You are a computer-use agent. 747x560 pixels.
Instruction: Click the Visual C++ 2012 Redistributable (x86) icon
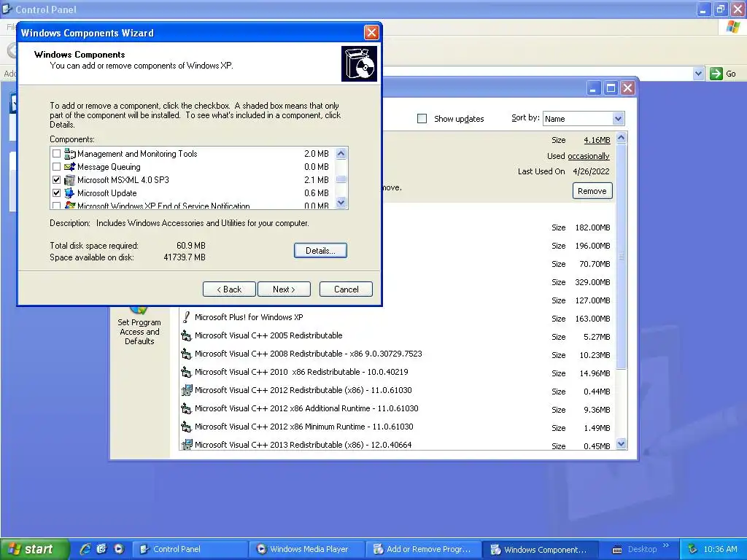(186, 391)
